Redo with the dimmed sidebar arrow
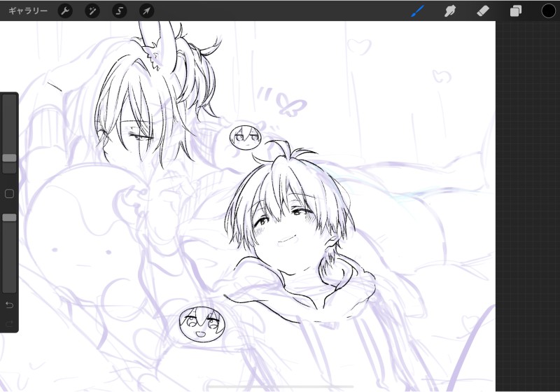 [x=10, y=323]
